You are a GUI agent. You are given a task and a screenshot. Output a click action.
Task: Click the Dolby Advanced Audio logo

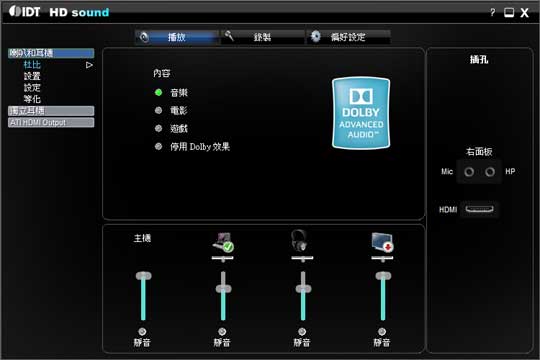[361, 113]
